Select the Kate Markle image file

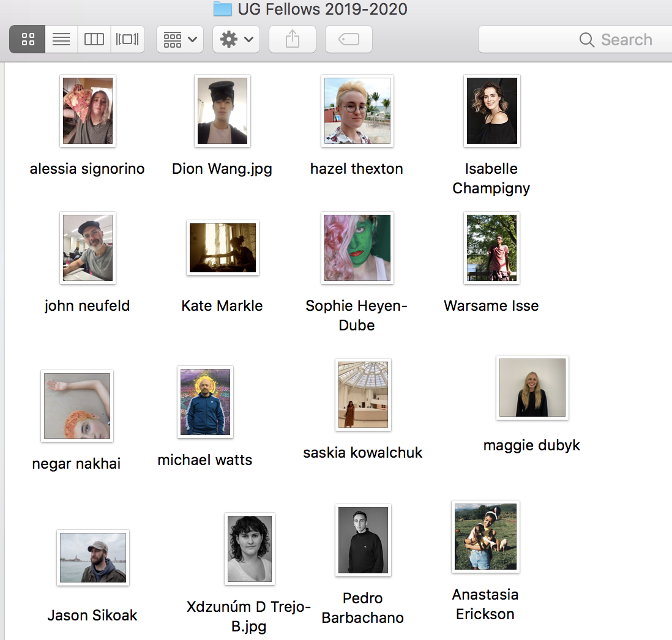(x=222, y=248)
